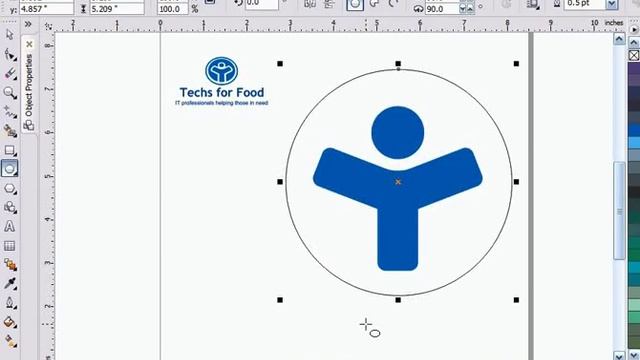Select the Text tool

coord(10,227)
